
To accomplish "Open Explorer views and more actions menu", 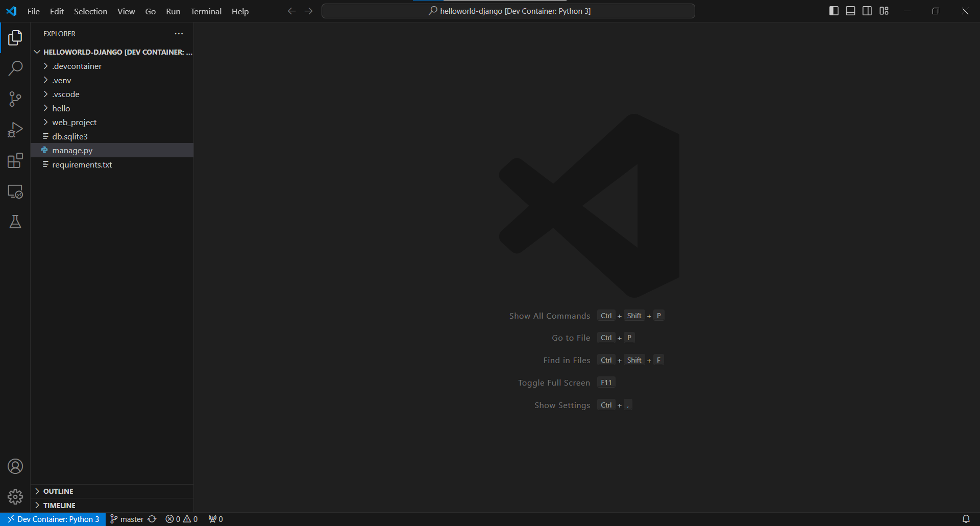I will [x=179, y=34].
